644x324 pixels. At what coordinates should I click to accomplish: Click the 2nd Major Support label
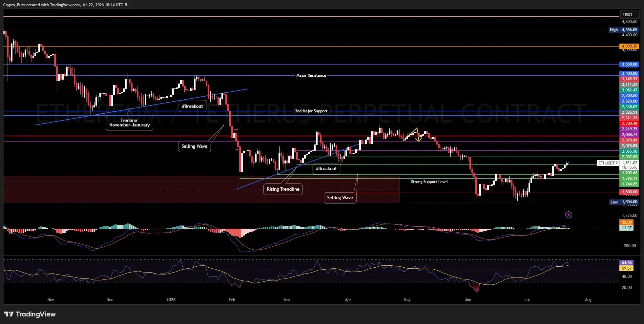pyautogui.click(x=311, y=111)
